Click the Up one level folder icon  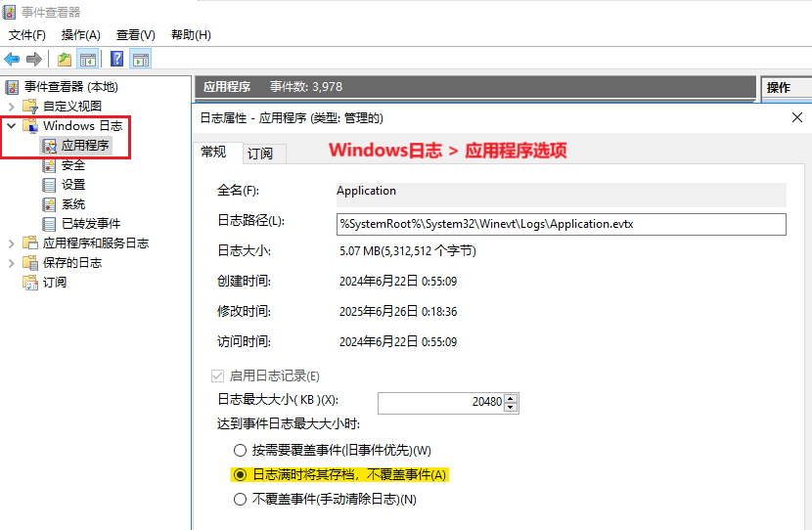pos(65,59)
